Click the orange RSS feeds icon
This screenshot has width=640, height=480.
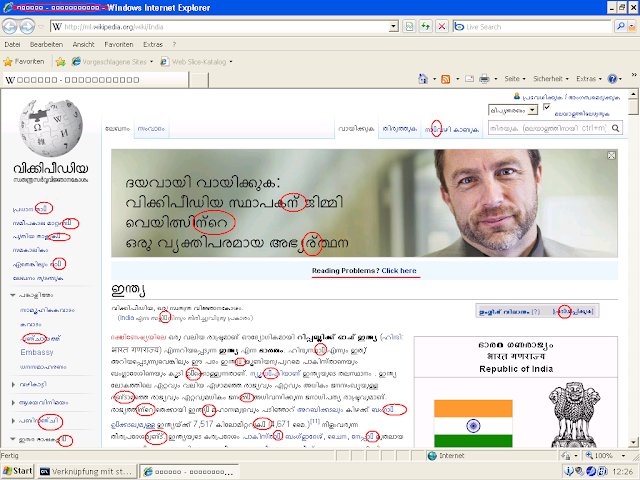[446, 79]
